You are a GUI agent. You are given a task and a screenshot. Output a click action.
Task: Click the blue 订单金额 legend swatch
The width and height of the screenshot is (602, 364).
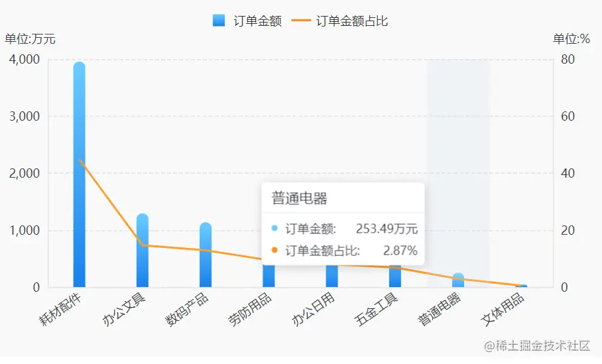[219, 21]
